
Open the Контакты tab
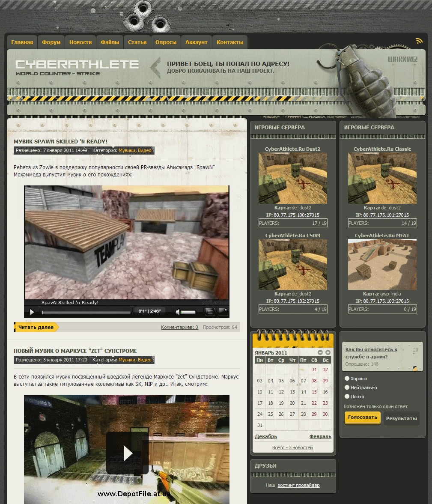click(x=230, y=42)
